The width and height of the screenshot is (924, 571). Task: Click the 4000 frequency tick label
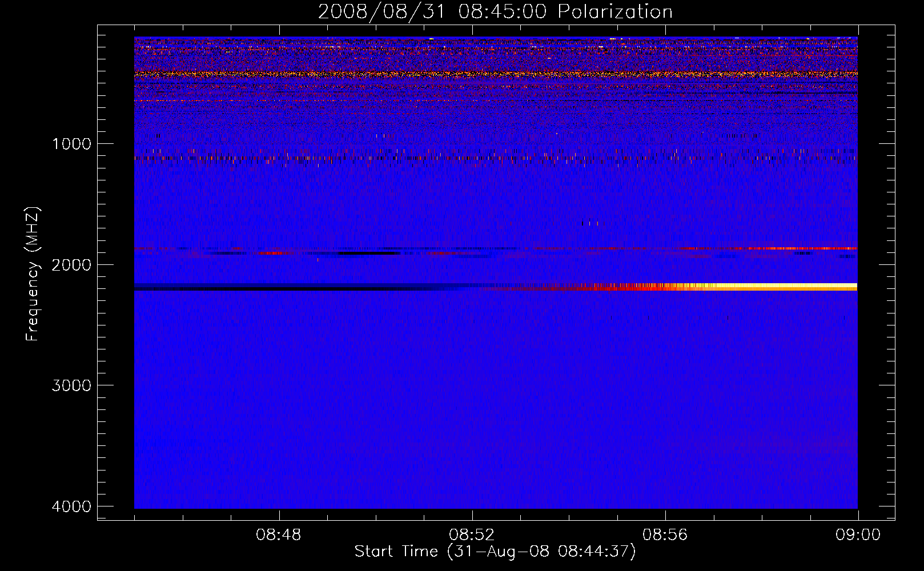pyautogui.click(x=71, y=506)
